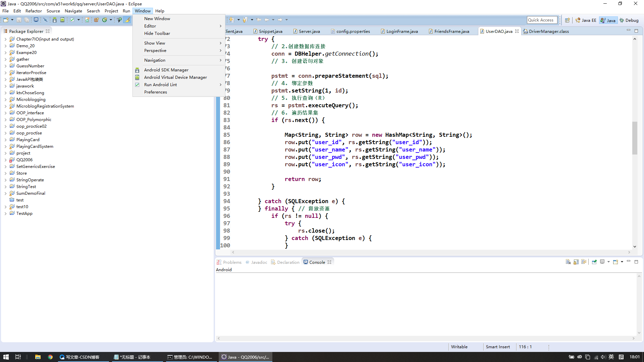Click the Quick Access search field
The width and height of the screenshot is (644, 362).
coord(541,20)
